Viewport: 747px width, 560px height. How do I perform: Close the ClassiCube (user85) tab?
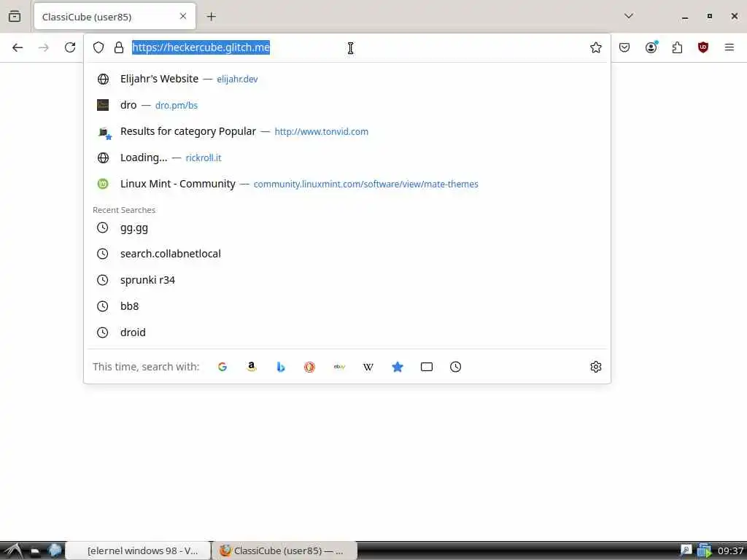183,16
